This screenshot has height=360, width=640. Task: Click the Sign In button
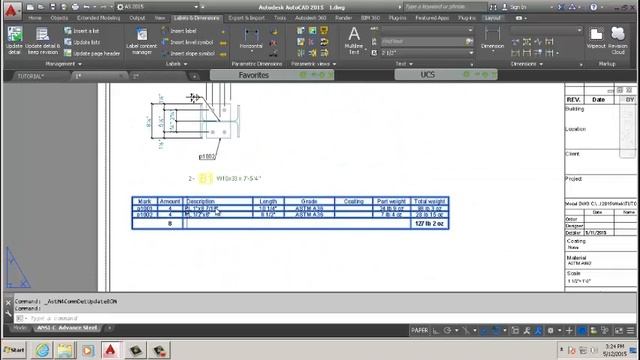[515, 7]
